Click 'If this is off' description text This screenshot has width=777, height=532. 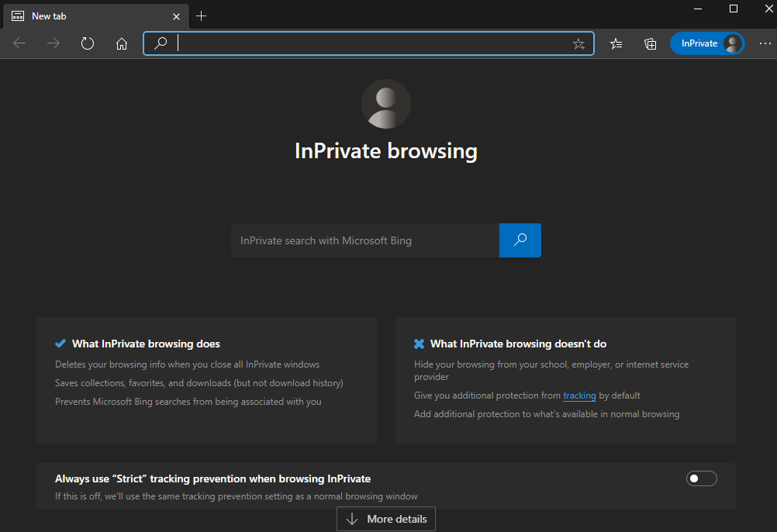[x=237, y=496]
